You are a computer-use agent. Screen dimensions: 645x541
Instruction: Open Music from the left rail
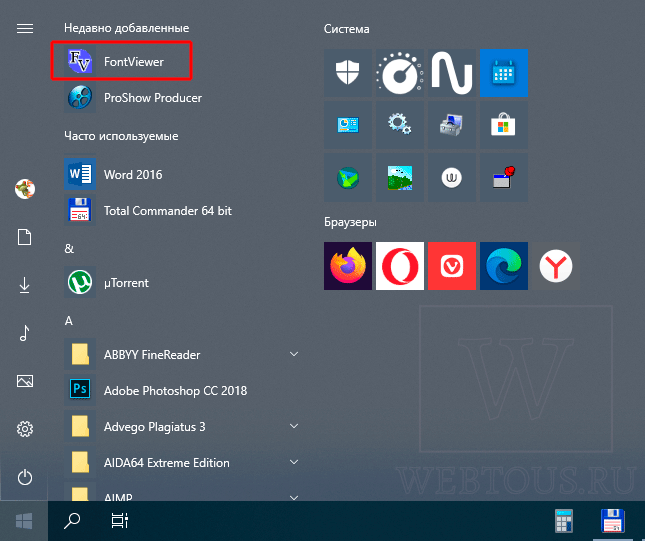(x=24, y=333)
